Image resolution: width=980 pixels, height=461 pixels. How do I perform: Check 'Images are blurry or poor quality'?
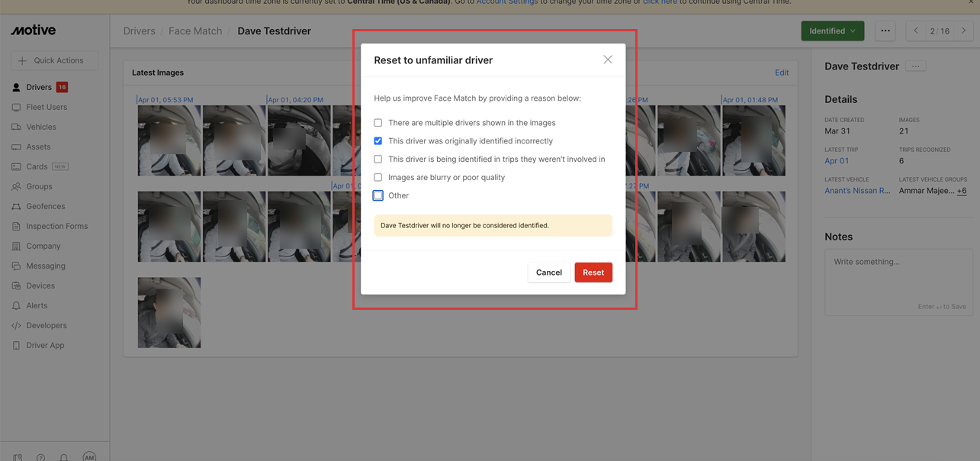click(378, 178)
